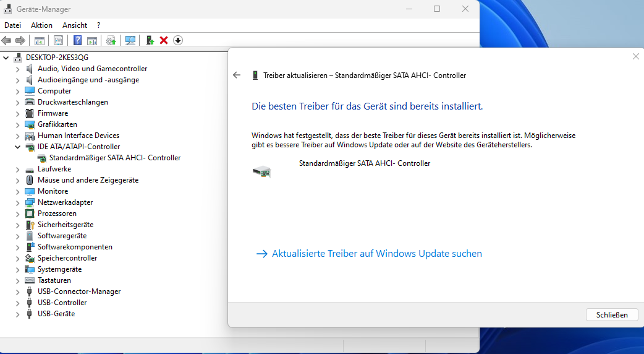The height and width of the screenshot is (354, 644).
Task: Click the DESKTOP-2KES3QG computer label
Action: [57, 57]
